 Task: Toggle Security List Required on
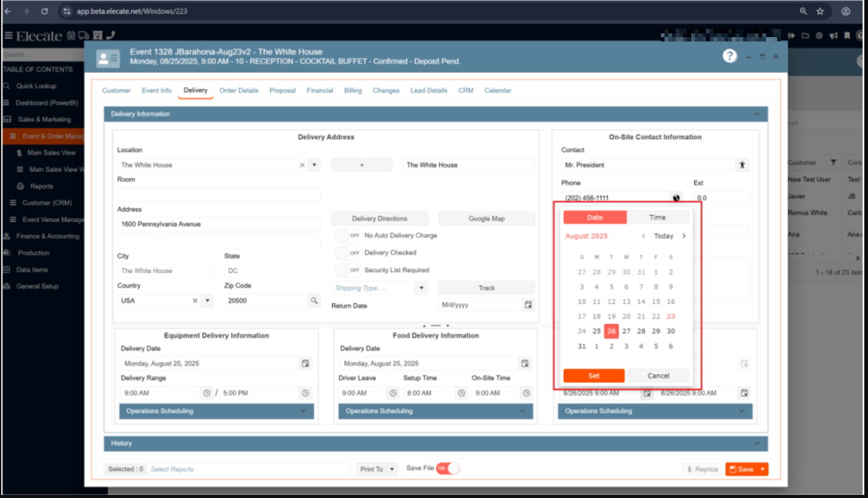349,270
